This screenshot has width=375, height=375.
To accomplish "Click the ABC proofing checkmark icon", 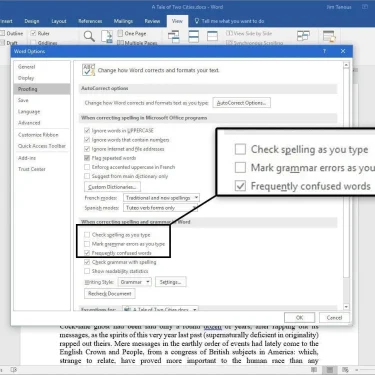I will point(88,70).
